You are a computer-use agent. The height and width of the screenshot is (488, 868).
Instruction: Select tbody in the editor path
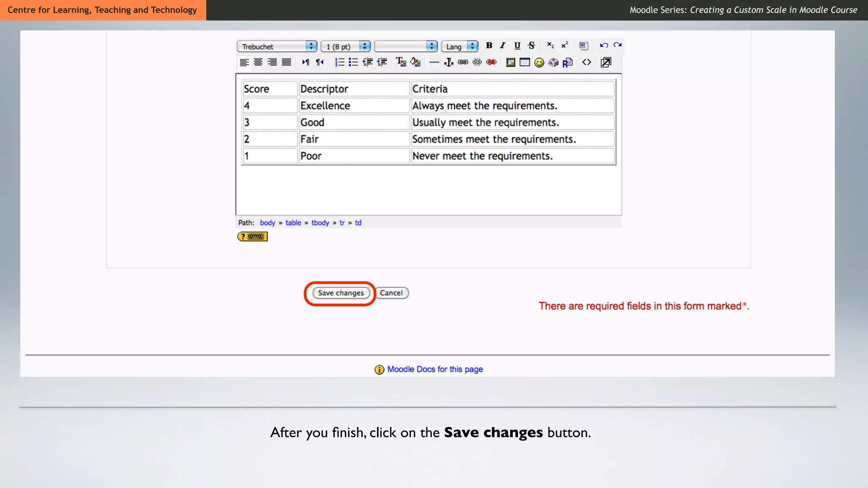pyautogui.click(x=320, y=223)
